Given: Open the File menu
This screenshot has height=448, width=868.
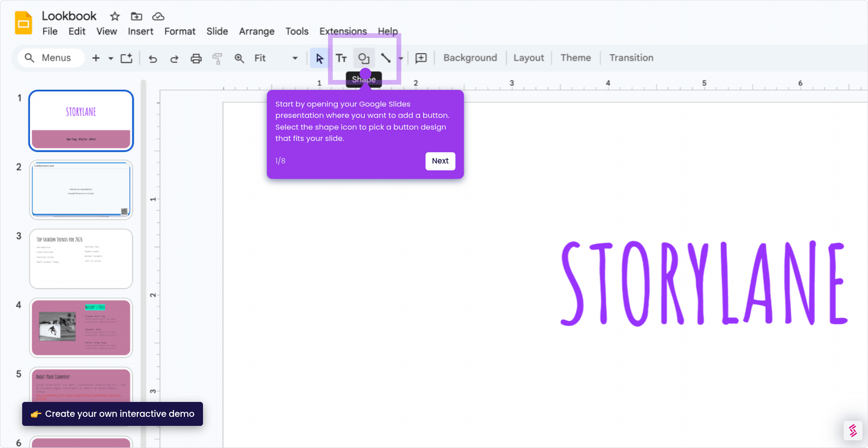Looking at the screenshot, I should [x=50, y=31].
